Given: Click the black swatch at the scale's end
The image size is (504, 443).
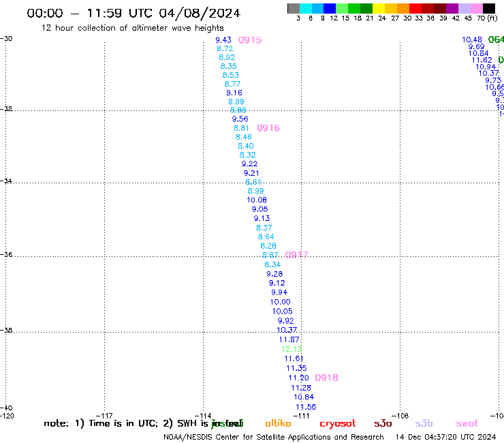Looking at the screenshot, I should tap(489, 8).
